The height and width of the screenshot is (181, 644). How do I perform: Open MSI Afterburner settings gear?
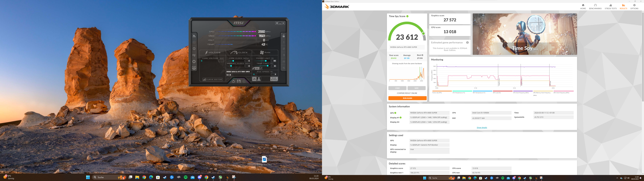pyautogui.click(x=194, y=62)
